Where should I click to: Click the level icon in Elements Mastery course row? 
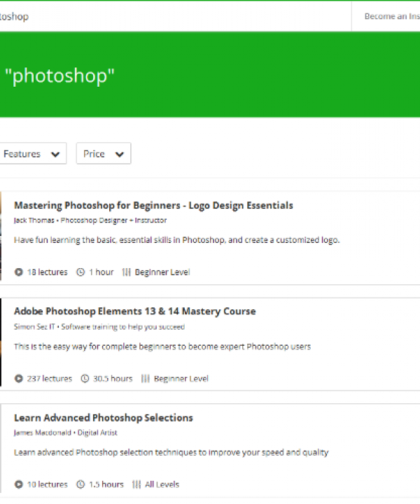[x=146, y=379]
